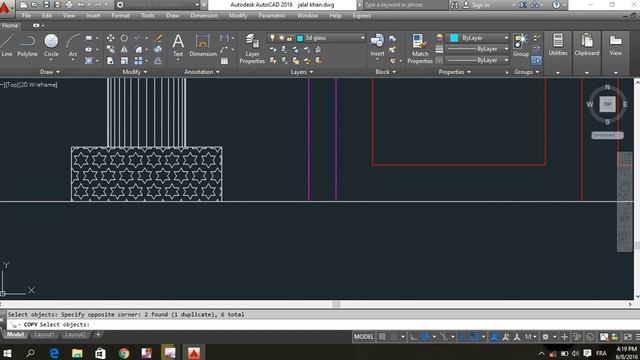Screen dimensions: 640x360
Task: Click the Hatch tool in Draw panel
Action: (89, 61)
